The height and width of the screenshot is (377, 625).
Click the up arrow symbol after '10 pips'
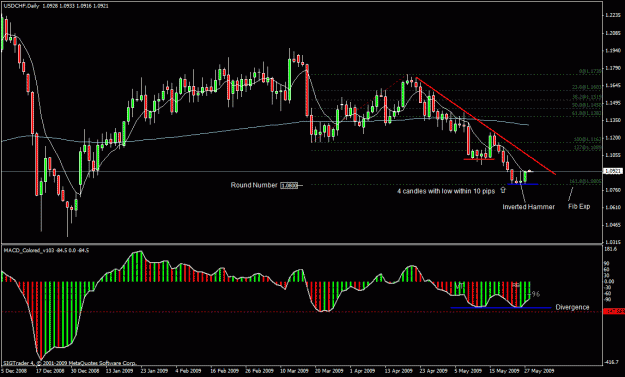point(503,190)
